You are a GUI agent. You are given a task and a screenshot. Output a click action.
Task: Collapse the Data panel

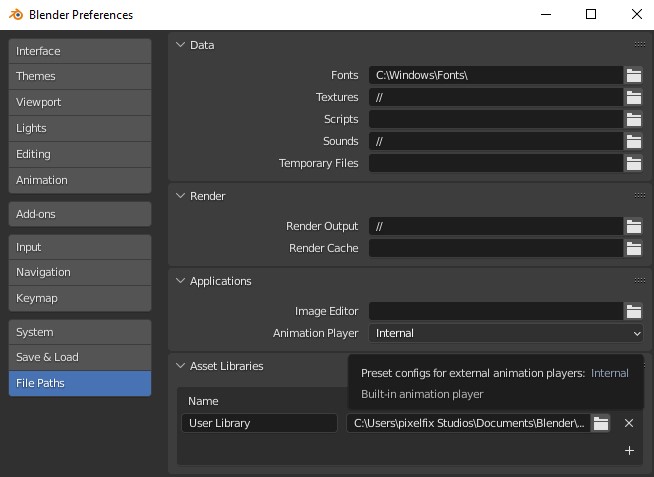[x=181, y=45]
